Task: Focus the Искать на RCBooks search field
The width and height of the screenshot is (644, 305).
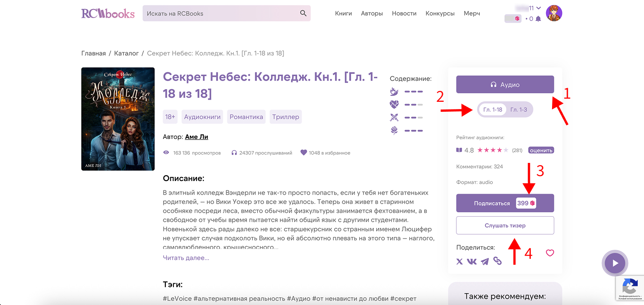Action: click(220, 14)
